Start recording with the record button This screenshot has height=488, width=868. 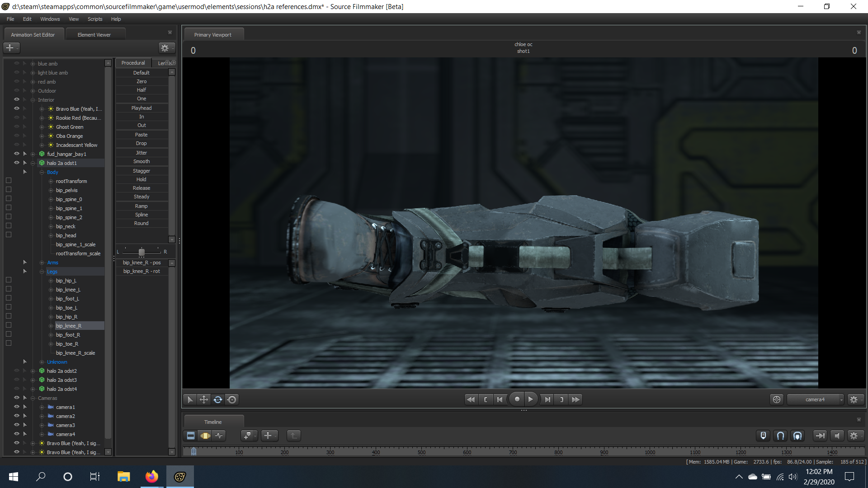pyautogui.click(x=517, y=399)
